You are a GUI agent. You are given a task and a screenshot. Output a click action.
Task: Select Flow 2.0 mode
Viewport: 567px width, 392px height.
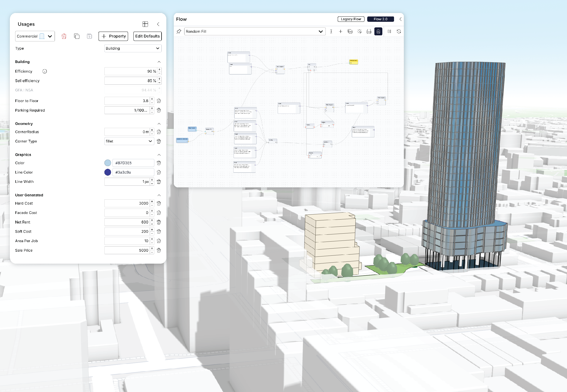coord(380,19)
